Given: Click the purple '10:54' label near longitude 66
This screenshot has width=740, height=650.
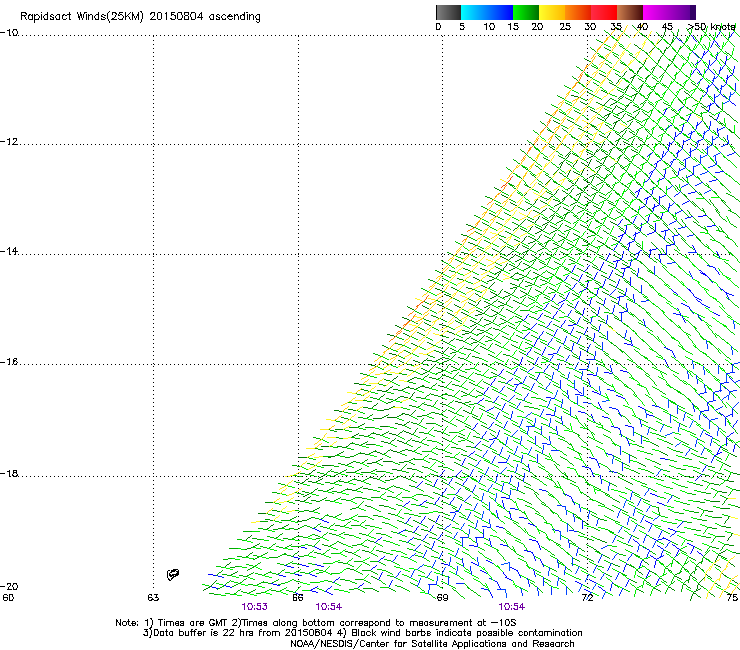Looking at the screenshot, I should pyautogui.click(x=328, y=607).
